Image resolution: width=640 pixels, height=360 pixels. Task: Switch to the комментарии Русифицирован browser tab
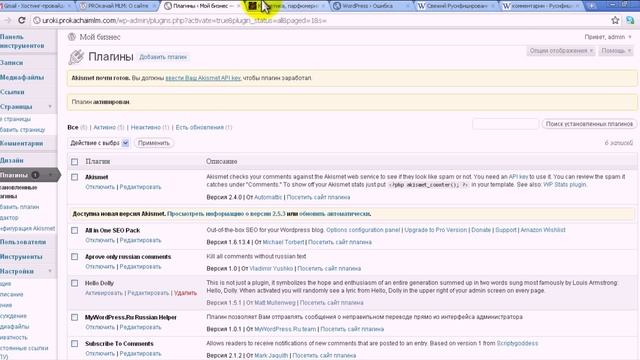click(540, 6)
